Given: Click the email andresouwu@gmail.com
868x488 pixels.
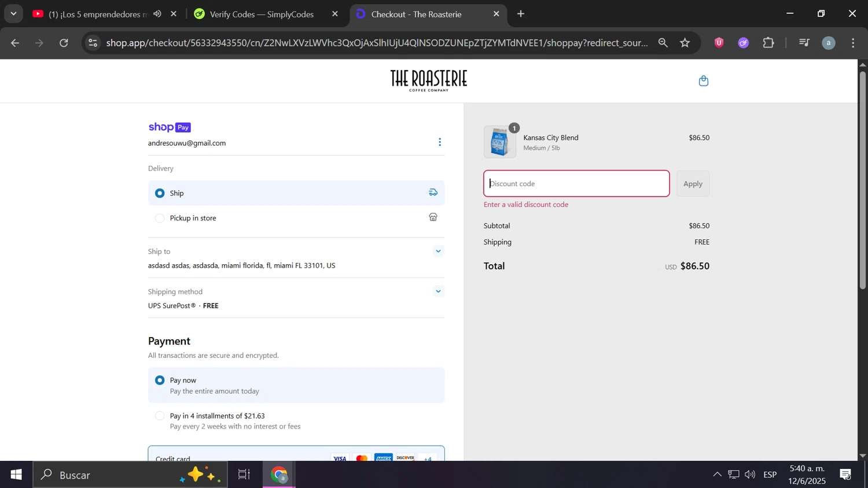Looking at the screenshot, I should 187,143.
